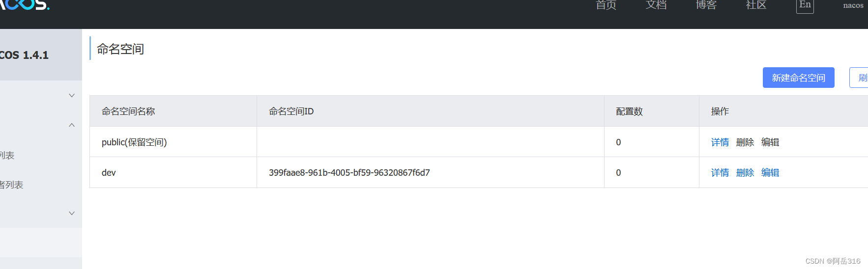
Task: Select the 者列表 sidebar item
Action: pos(11,185)
